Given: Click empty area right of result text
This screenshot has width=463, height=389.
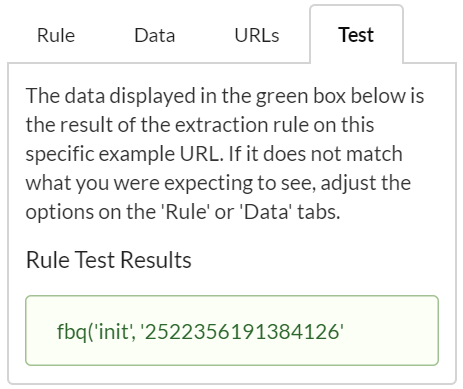Looking at the screenshot, I should pyautogui.click(x=390, y=332).
